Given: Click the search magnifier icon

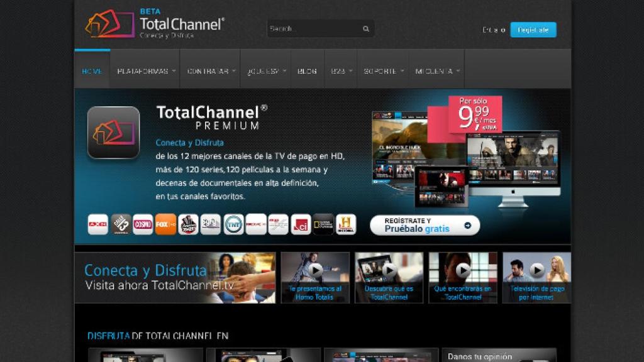Looking at the screenshot, I should 366,29.
